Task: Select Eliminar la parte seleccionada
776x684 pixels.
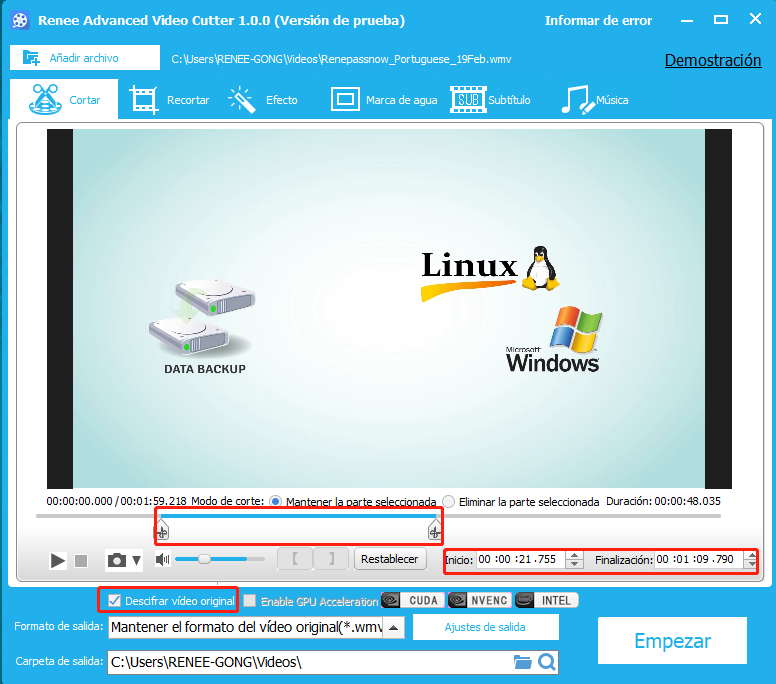Action: pos(448,502)
